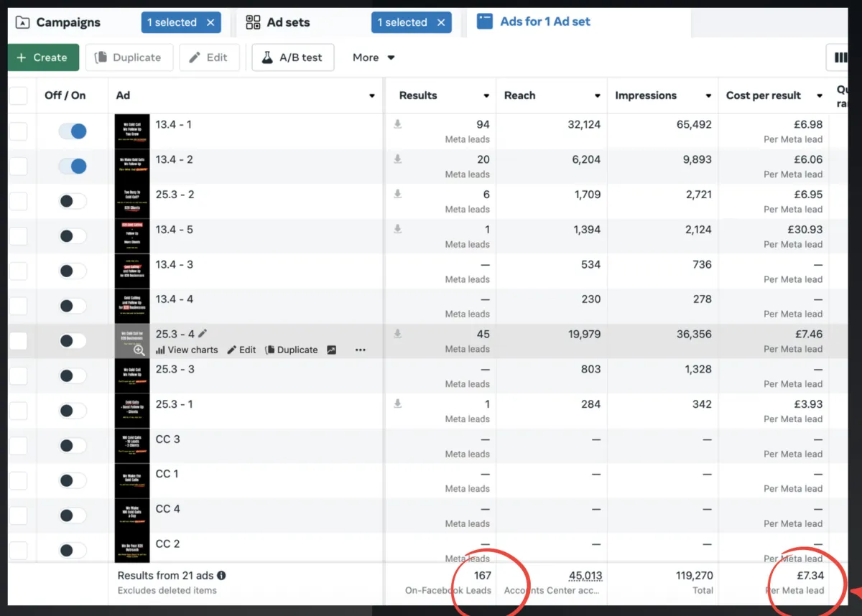Turn on ad 25.3 - 2
Image resolution: width=862 pixels, height=616 pixels.
[x=73, y=201]
